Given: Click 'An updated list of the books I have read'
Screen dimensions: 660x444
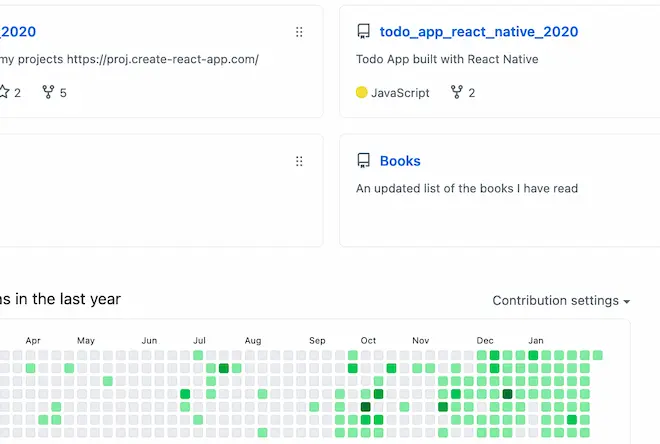Looking at the screenshot, I should point(467,189).
